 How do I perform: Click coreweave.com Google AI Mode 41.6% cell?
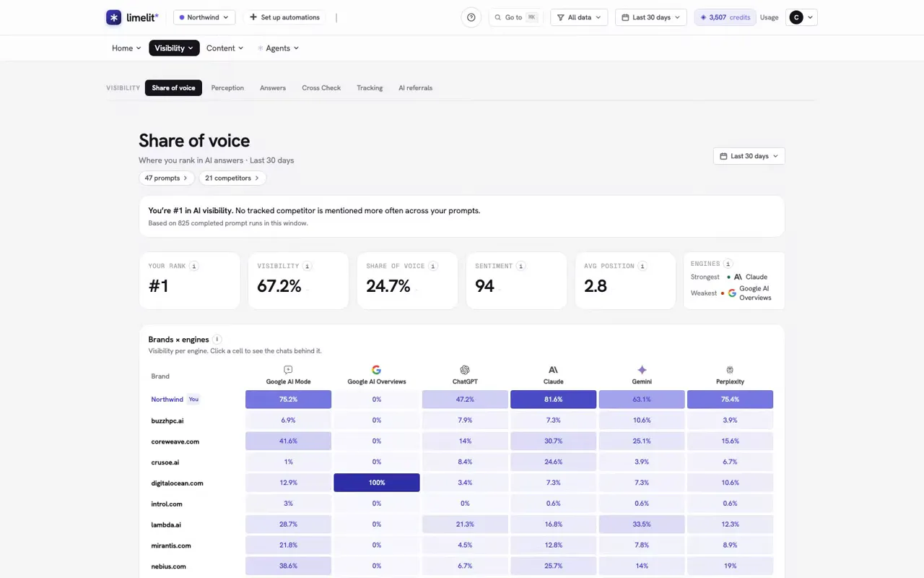(x=288, y=441)
